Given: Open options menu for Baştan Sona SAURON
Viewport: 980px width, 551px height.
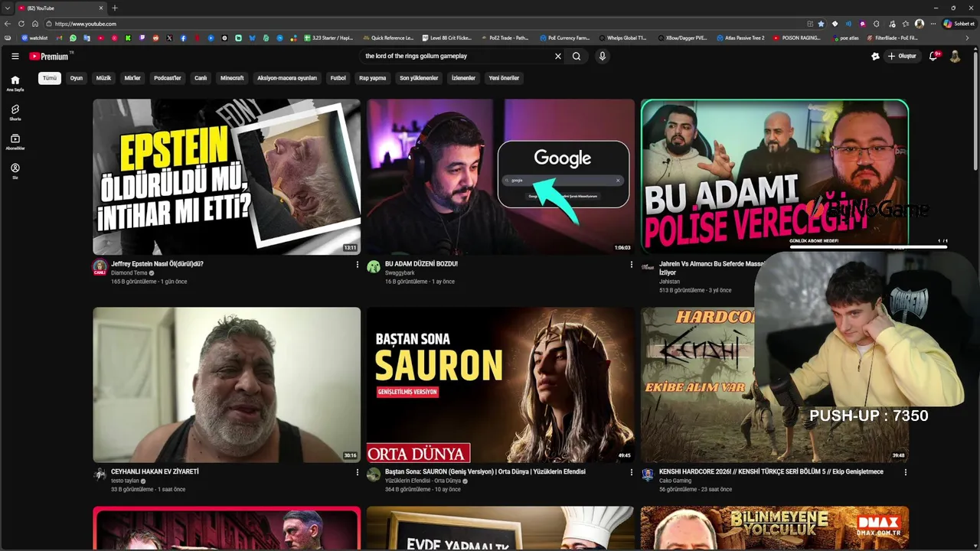Looking at the screenshot, I should [x=632, y=473].
